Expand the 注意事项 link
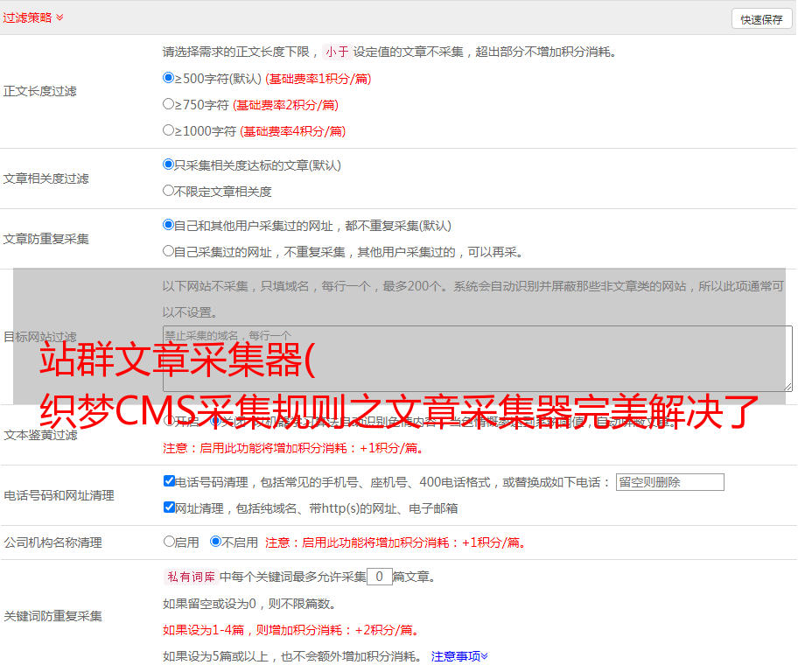This screenshot has width=798, height=672. point(459,656)
